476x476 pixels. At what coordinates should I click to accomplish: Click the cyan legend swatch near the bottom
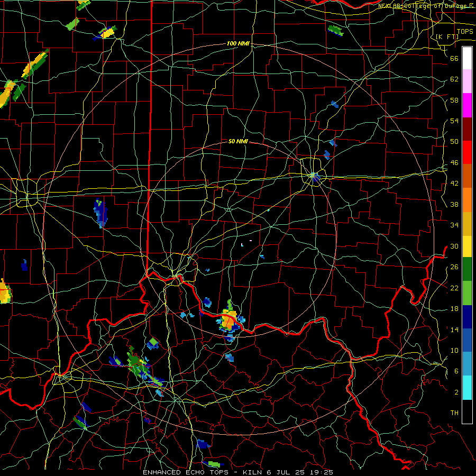tap(467, 388)
